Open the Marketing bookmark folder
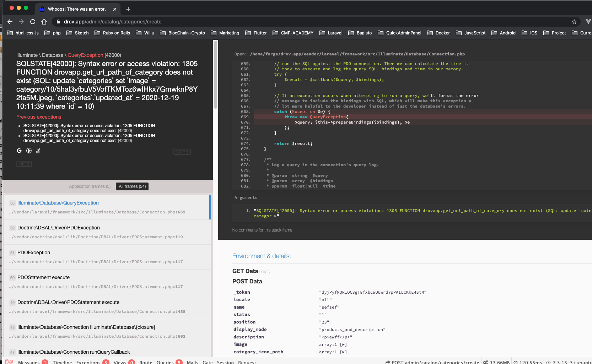 225,33
